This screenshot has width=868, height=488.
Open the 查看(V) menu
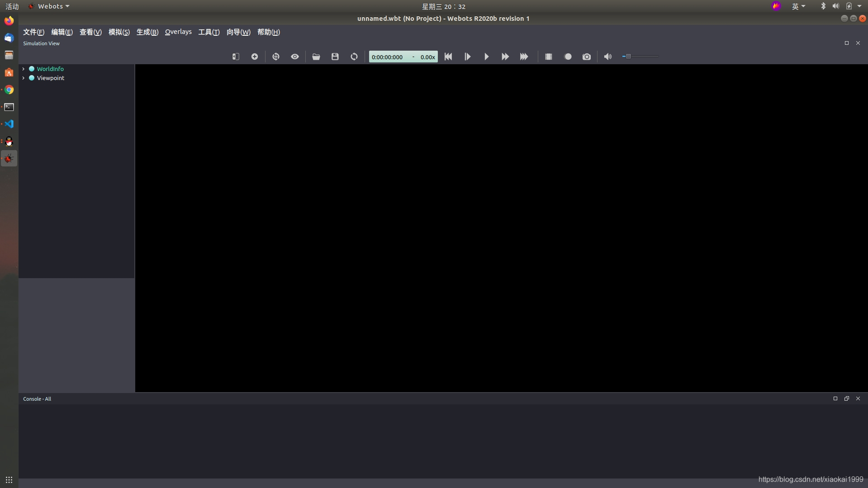[90, 32]
